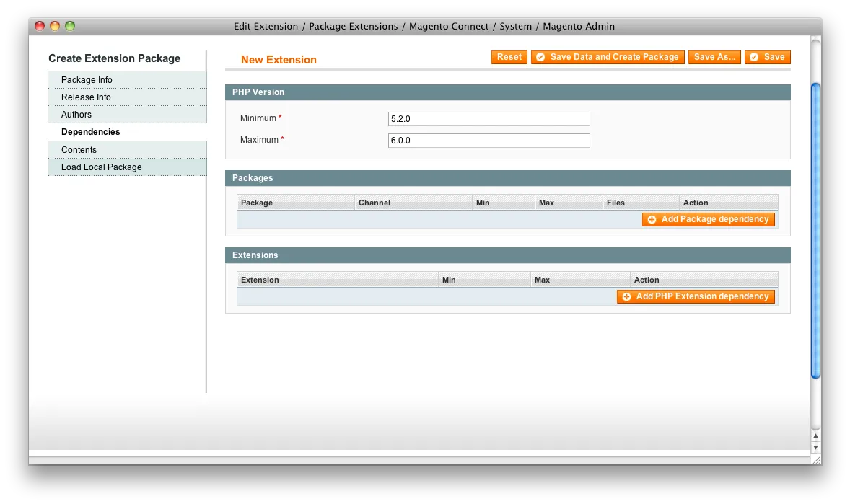Click the scrollbar down arrow

pos(815,447)
